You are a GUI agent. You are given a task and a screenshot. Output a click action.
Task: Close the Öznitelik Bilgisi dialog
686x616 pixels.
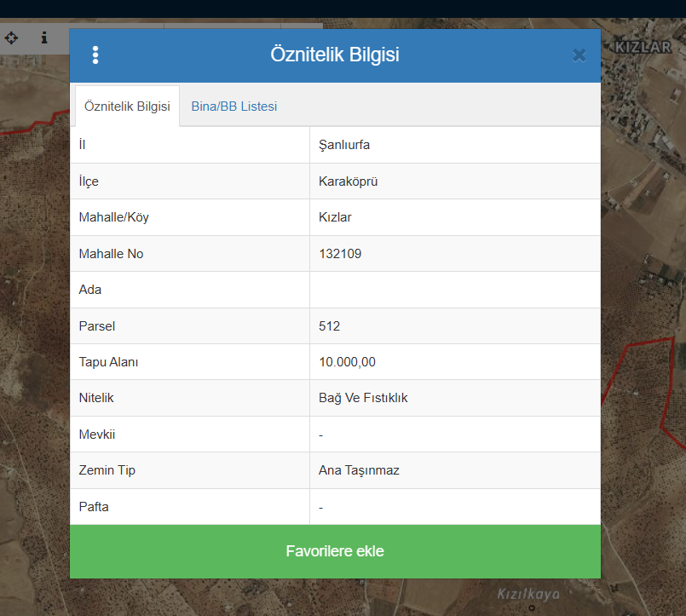pos(579,55)
